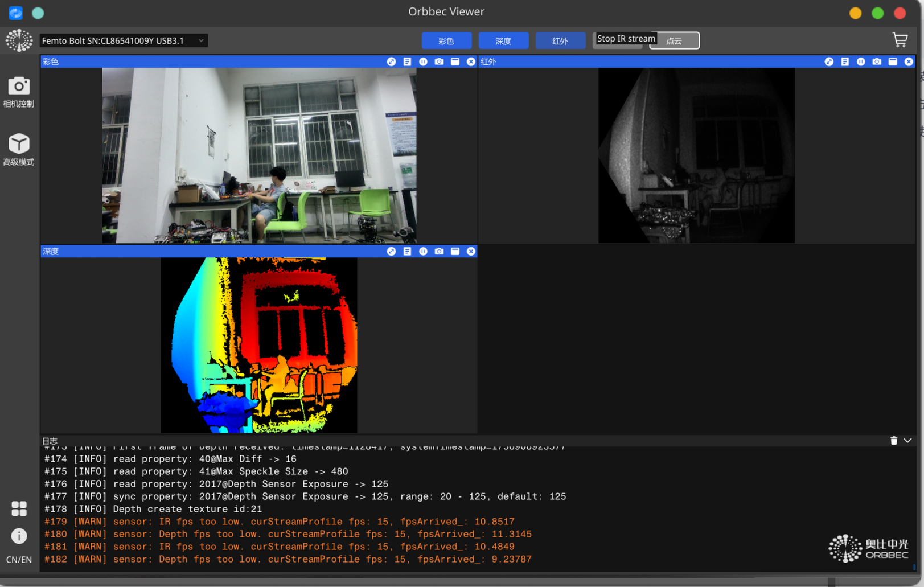This screenshot has height=587, width=924.
Task: Expand the 红外 infrared panel to fullscreen
Action: point(829,61)
